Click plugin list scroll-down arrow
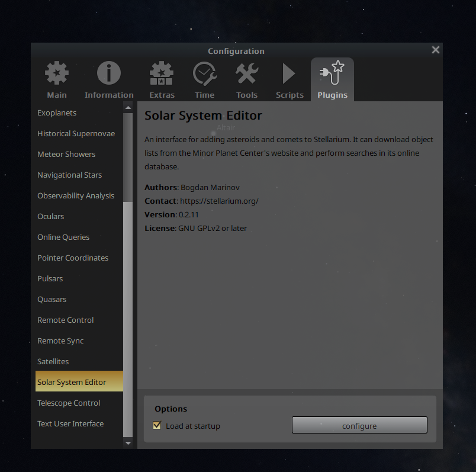 click(128, 443)
